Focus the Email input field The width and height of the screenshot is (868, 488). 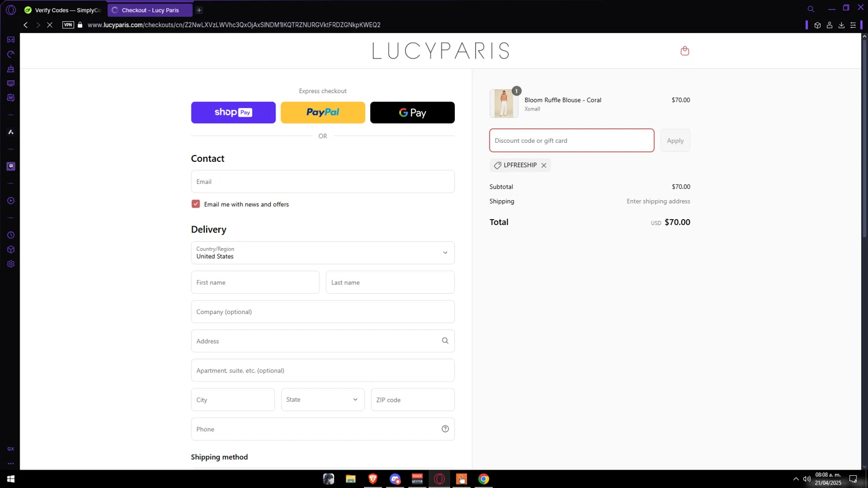tap(323, 182)
